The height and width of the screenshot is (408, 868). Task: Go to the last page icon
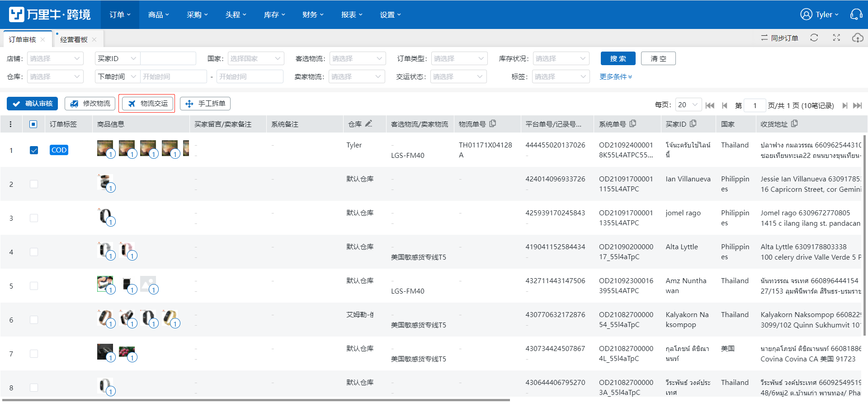click(857, 105)
